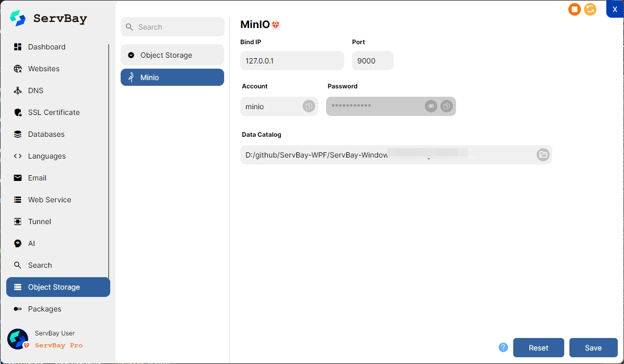
Task: Click the ServBay logo icon
Action: coord(18,19)
